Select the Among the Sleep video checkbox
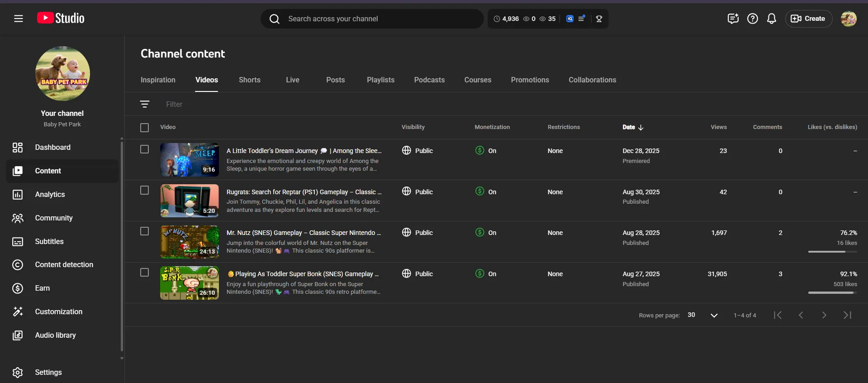 [144, 149]
